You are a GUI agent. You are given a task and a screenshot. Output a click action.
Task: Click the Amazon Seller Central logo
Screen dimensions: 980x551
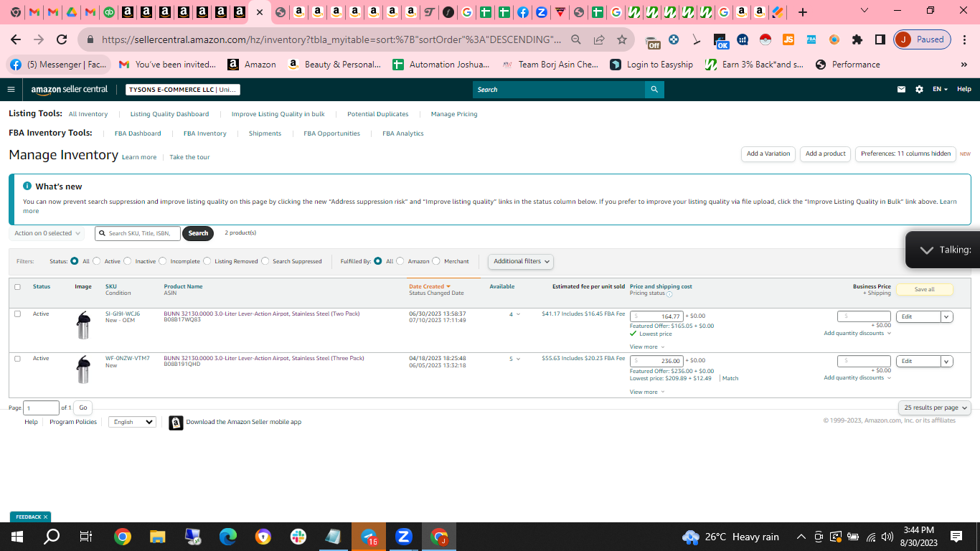point(70,90)
